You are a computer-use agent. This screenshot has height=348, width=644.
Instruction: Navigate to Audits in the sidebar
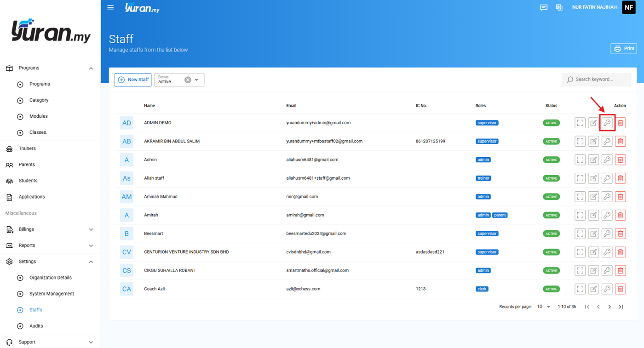click(36, 326)
